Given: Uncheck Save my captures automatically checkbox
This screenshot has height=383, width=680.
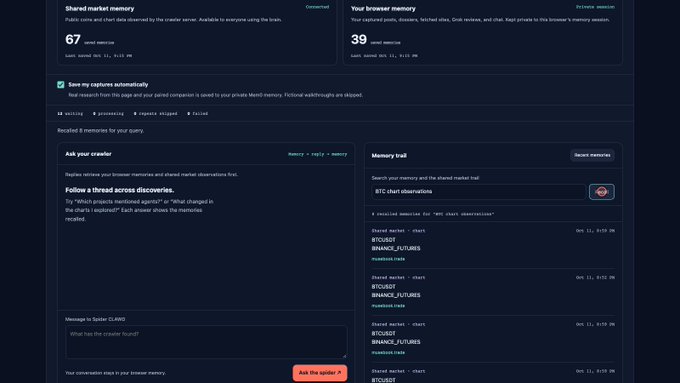Looking at the screenshot, I should [61, 85].
